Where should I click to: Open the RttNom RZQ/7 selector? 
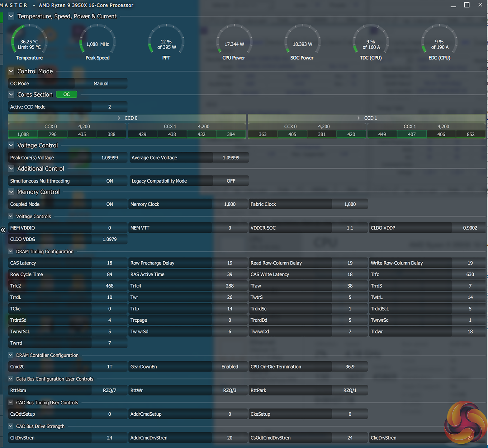click(110, 390)
